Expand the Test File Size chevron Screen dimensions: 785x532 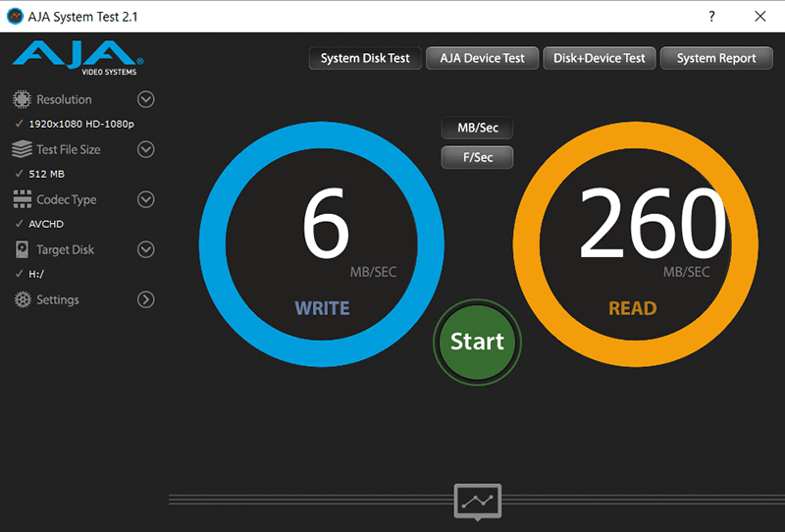click(145, 149)
